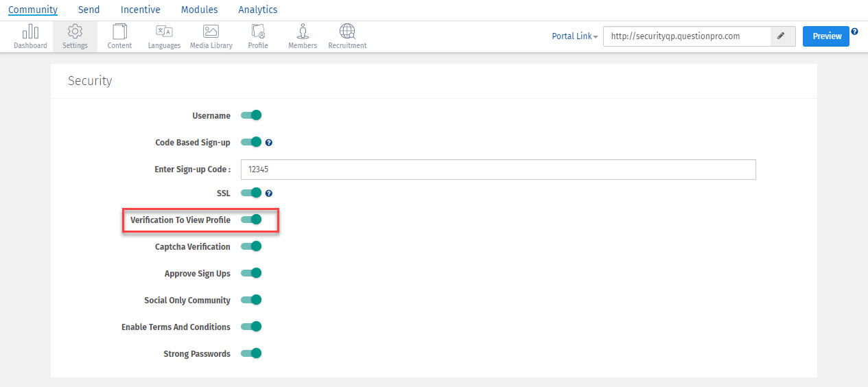Disable Captcha Verification toggle

click(x=251, y=246)
